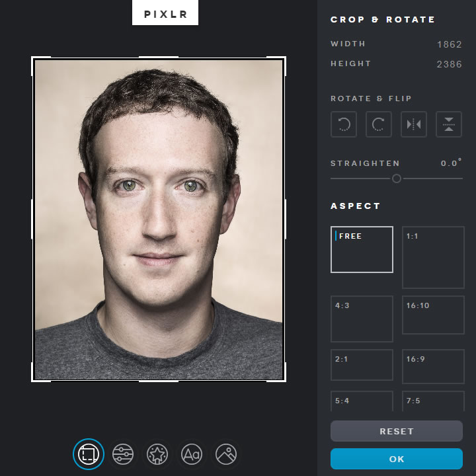Confirm the crop with OK
The image size is (476, 476).
[x=397, y=459]
